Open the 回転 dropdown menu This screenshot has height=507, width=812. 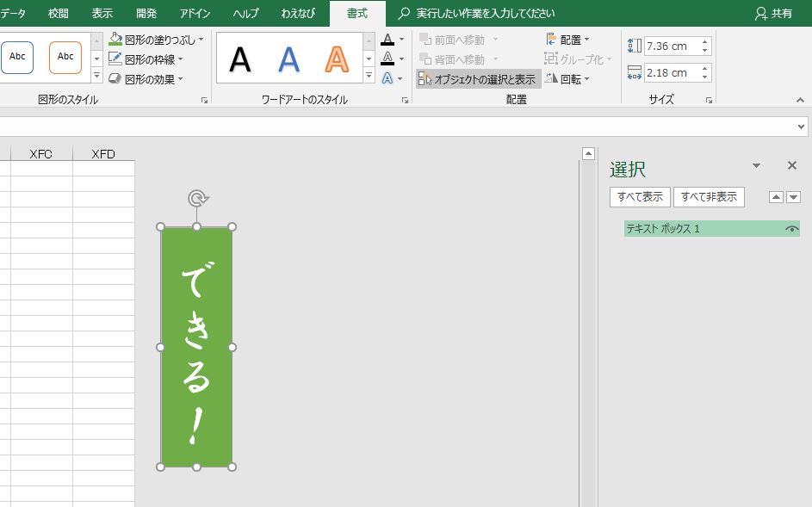(586, 78)
